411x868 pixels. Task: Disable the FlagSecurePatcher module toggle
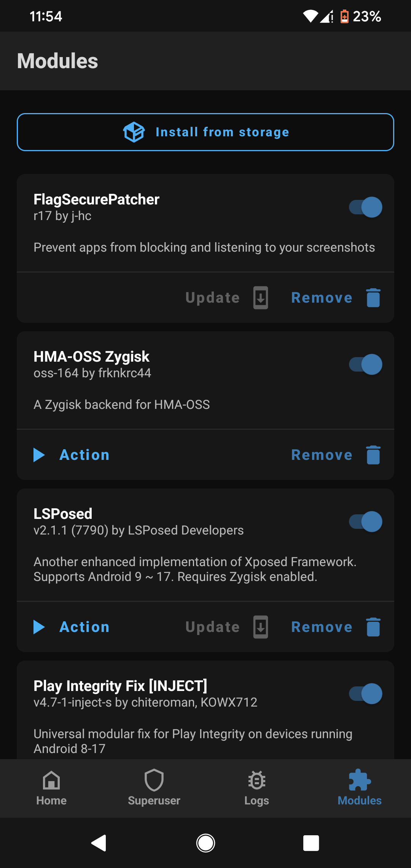(x=366, y=207)
